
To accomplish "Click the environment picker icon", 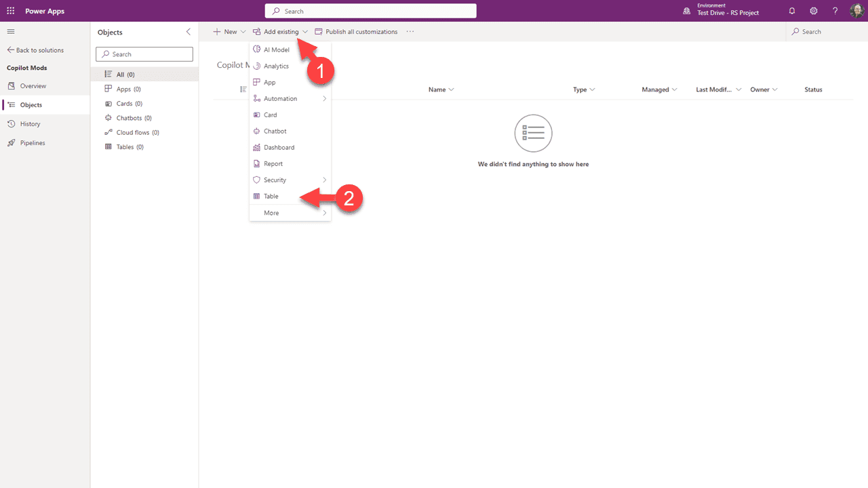I will pyautogui.click(x=687, y=11).
